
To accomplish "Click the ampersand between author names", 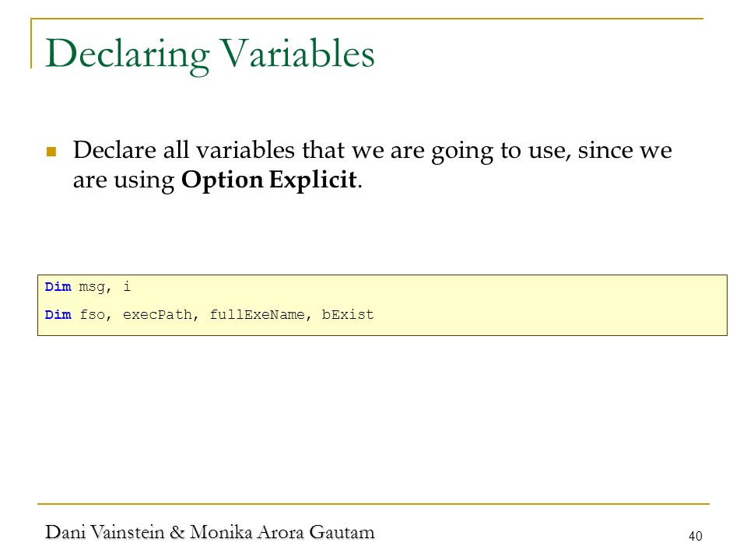I will click(x=177, y=532).
